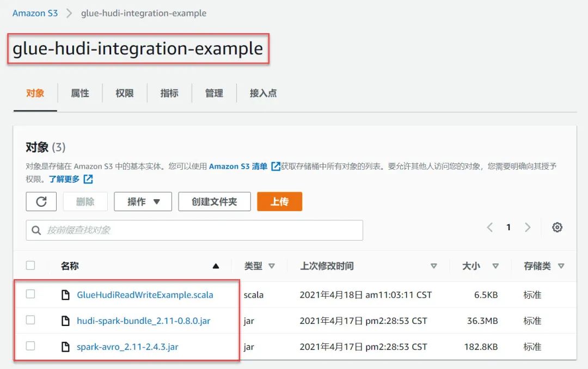Check the GlueHudiReadWriteExample.scala row checkbox
This screenshot has width=588, height=369.
coord(30,294)
